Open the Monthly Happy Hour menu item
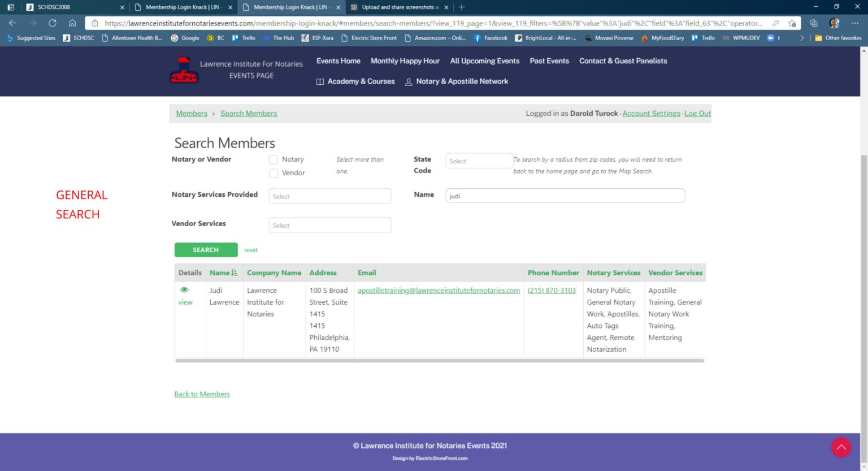The image size is (868, 471). (x=405, y=61)
